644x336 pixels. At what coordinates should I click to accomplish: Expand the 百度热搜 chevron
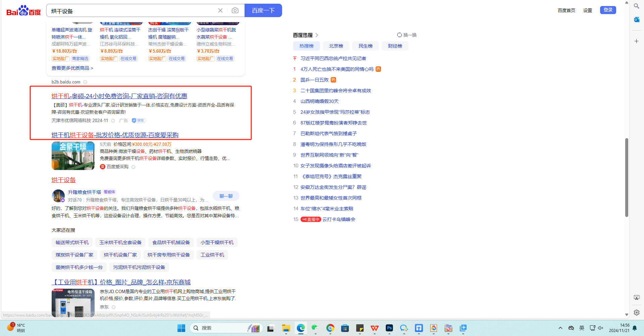pos(317,35)
